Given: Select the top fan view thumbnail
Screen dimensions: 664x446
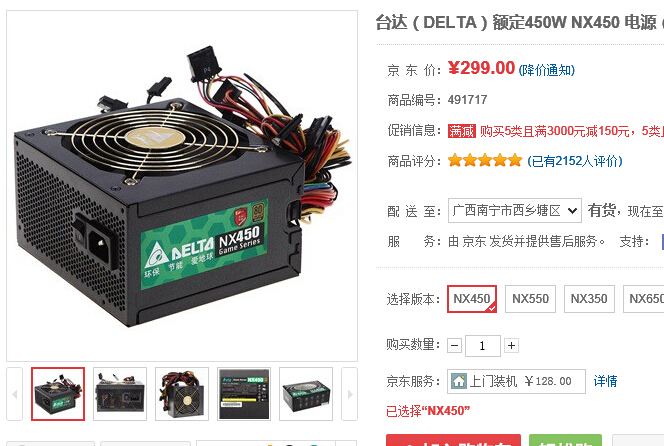Looking at the screenshot, I should point(182,394).
